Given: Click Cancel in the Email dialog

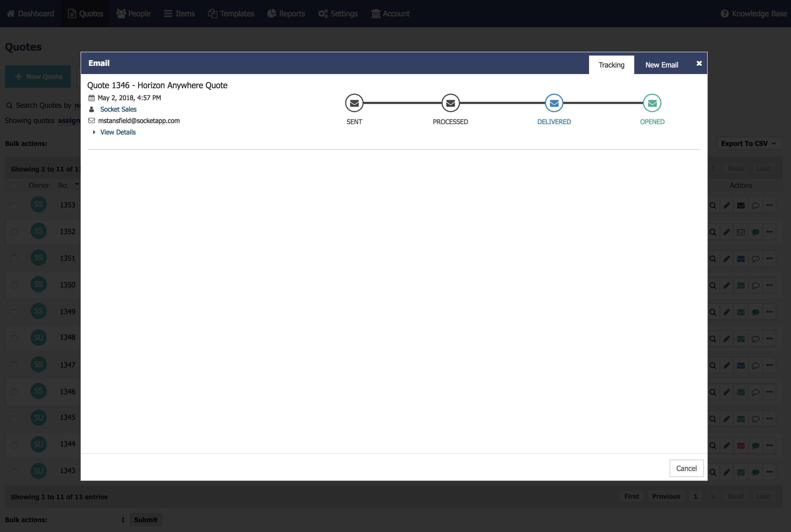Looking at the screenshot, I should [x=686, y=468].
